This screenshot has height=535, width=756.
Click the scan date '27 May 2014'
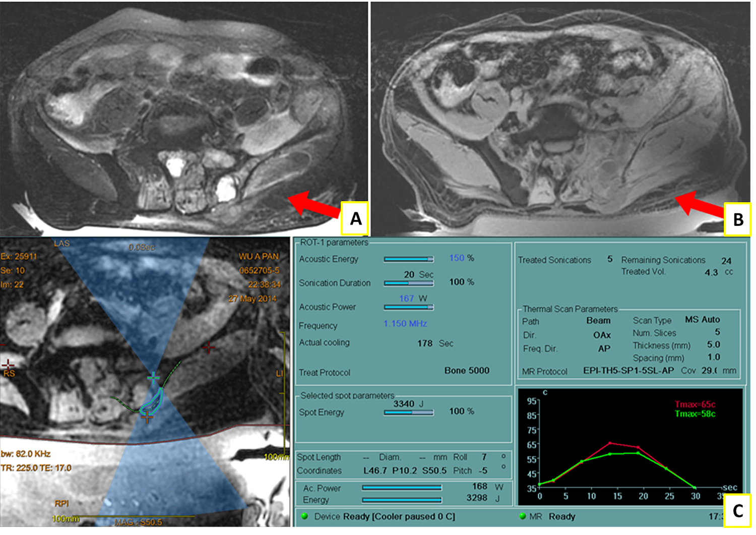coord(252,299)
